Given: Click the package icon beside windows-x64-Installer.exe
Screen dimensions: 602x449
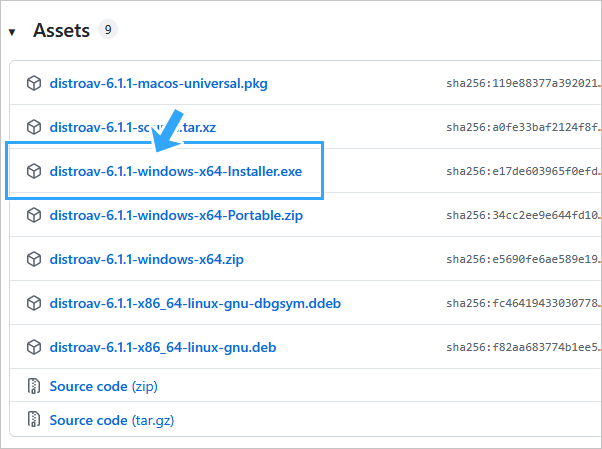Looking at the screenshot, I should click(x=34, y=172).
